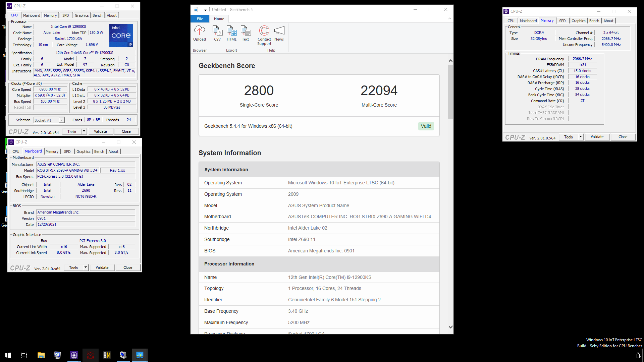Open the quick access toolbar dropdown arrow
This screenshot has height=362, width=644.
tap(205, 10)
